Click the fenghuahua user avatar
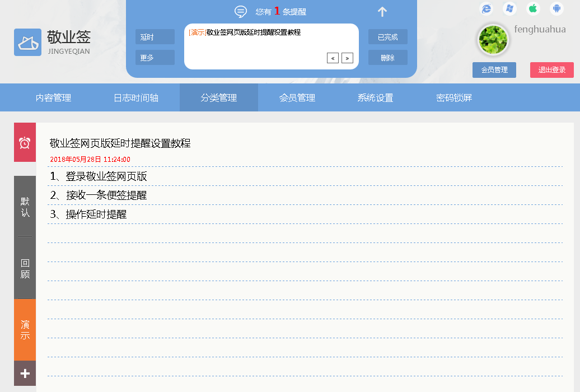 pyautogui.click(x=493, y=40)
